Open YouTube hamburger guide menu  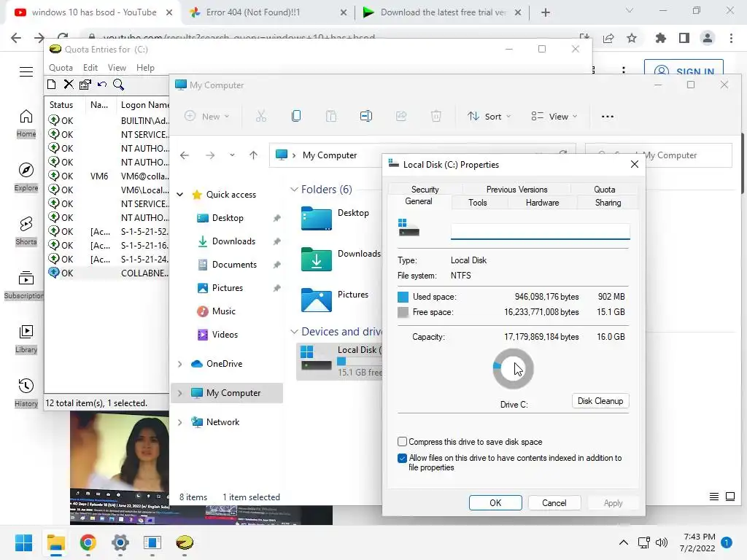(x=26, y=72)
